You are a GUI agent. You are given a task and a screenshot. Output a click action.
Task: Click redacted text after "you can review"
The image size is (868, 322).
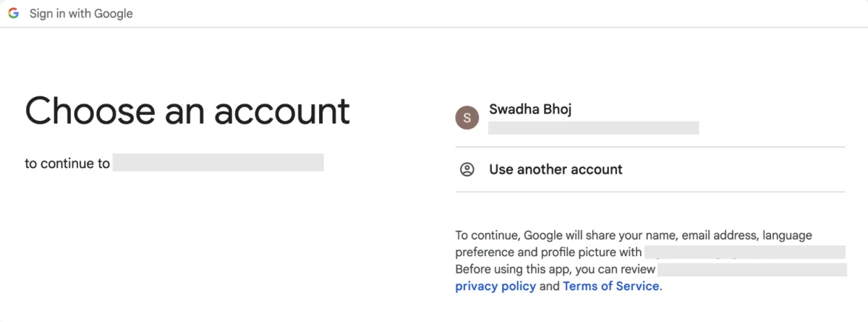click(x=752, y=269)
